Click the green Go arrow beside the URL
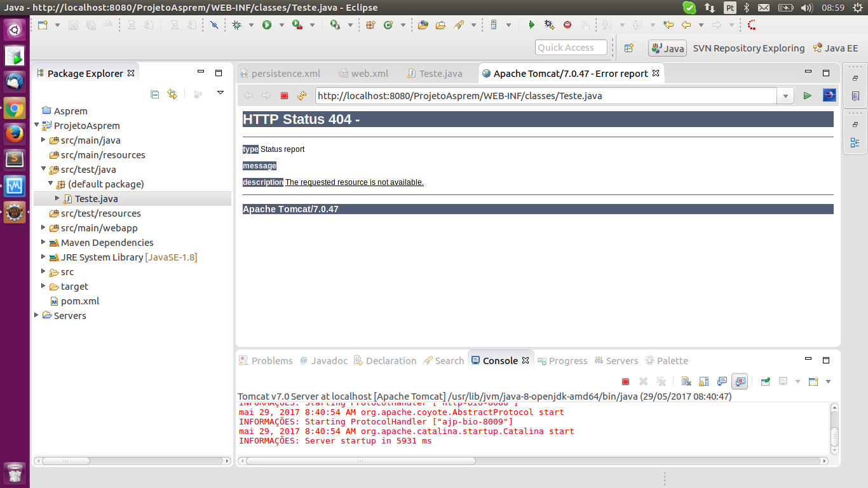868x488 pixels. pyautogui.click(x=807, y=96)
